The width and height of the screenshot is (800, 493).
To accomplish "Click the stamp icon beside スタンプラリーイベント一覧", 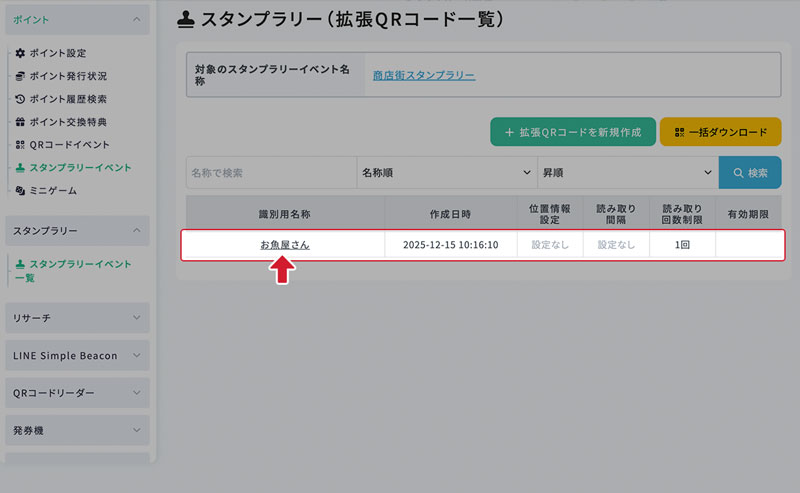I will (20, 264).
